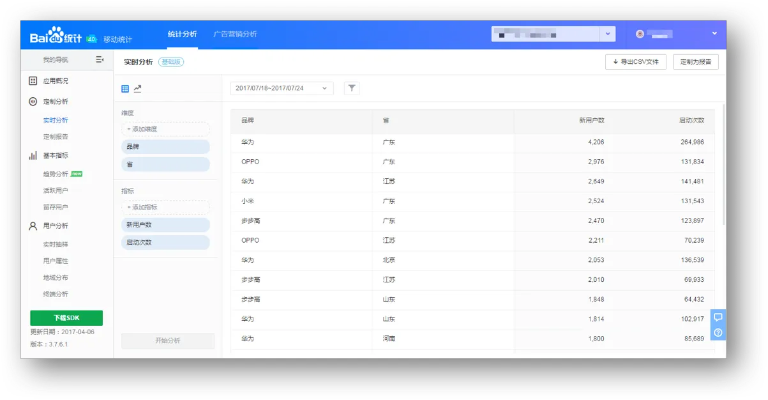This screenshot has height=400, width=768.
Task: Click the user avatar icon in header
Action: click(640, 34)
